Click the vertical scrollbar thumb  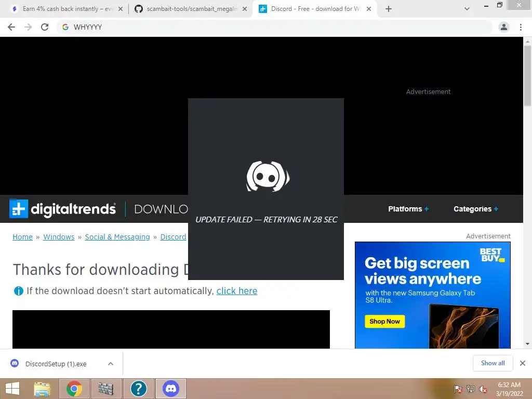point(527,76)
